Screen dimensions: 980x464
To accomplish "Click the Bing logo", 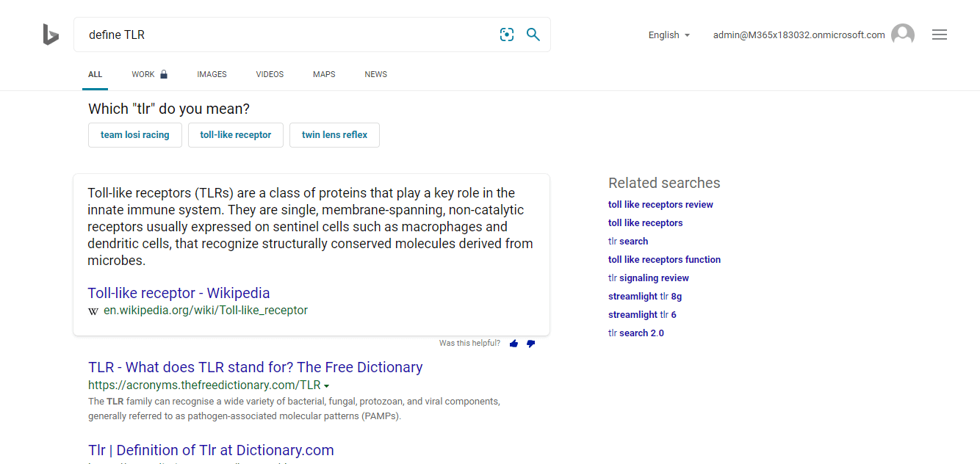I will point(50,35).
